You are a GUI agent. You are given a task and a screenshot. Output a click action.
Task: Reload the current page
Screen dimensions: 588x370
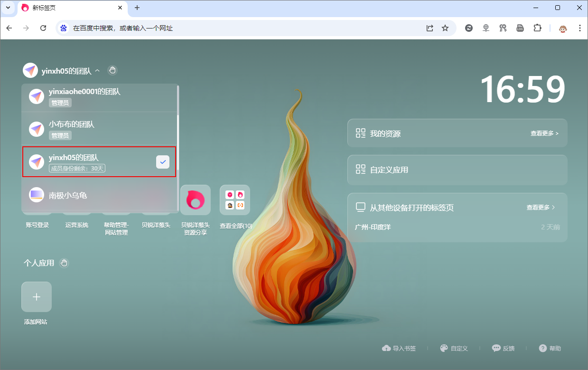tap(43, 28)
